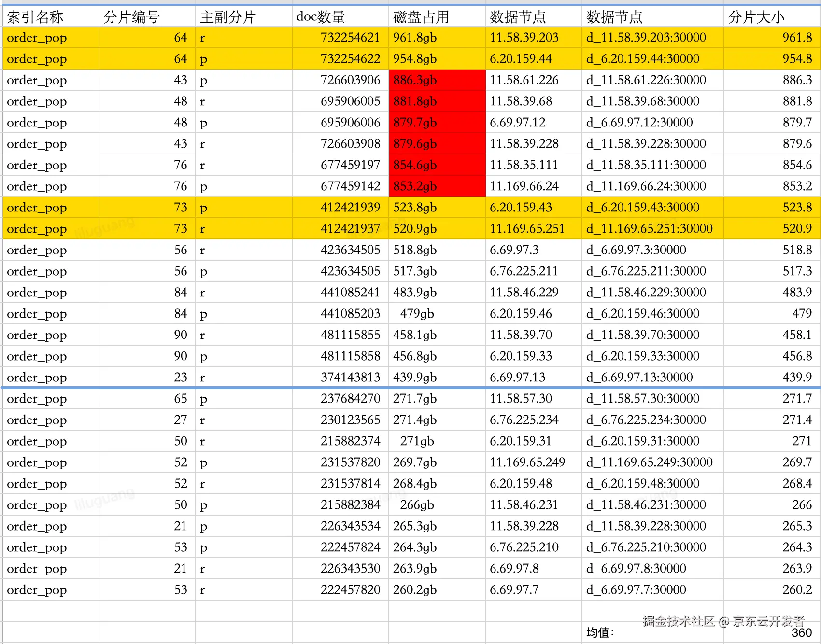Select node cell d_6.20.159.44:30000
Screen dimensions: 821x644
tap(653, 59)
